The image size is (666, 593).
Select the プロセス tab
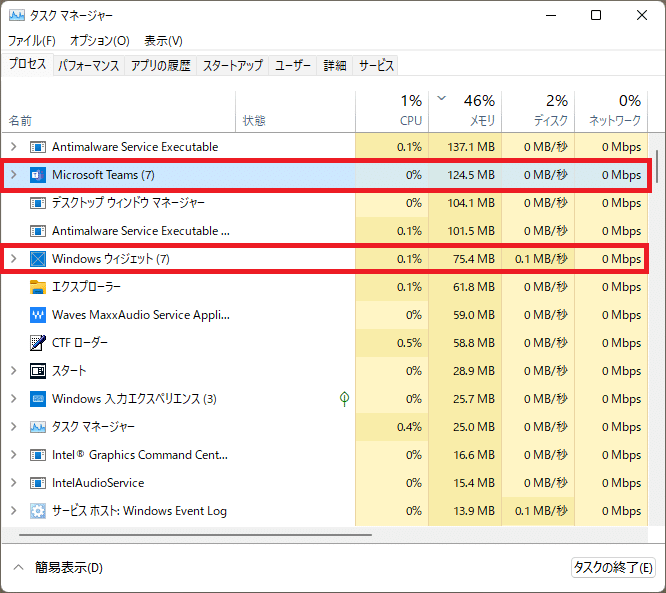point(28,64)
